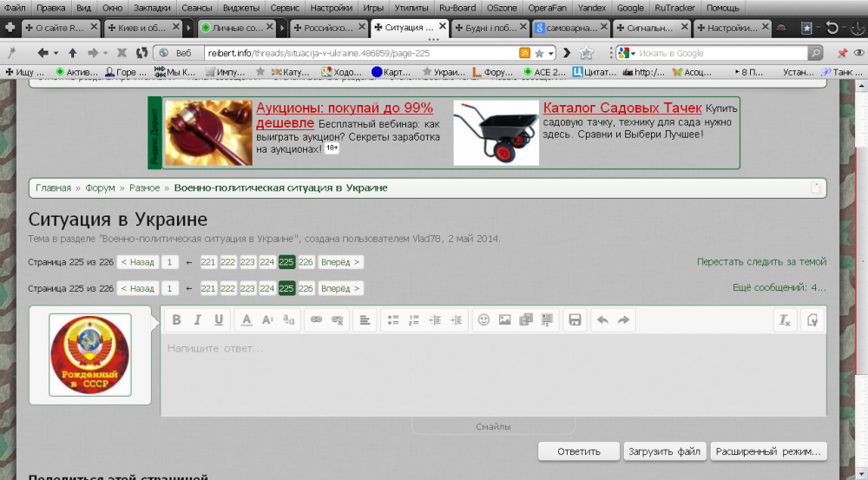Open the auction ad headline link
868x480 pixels.
tap(344, 115)
